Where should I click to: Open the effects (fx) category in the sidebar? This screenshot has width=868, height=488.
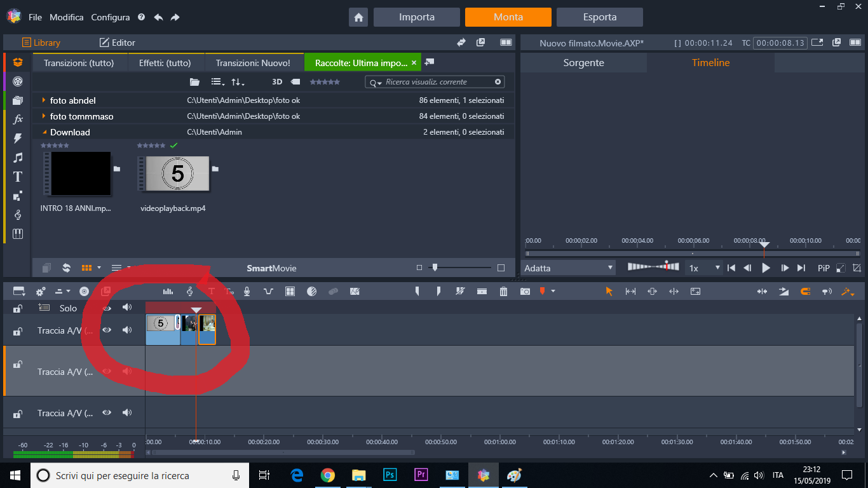tap(18, 119)
